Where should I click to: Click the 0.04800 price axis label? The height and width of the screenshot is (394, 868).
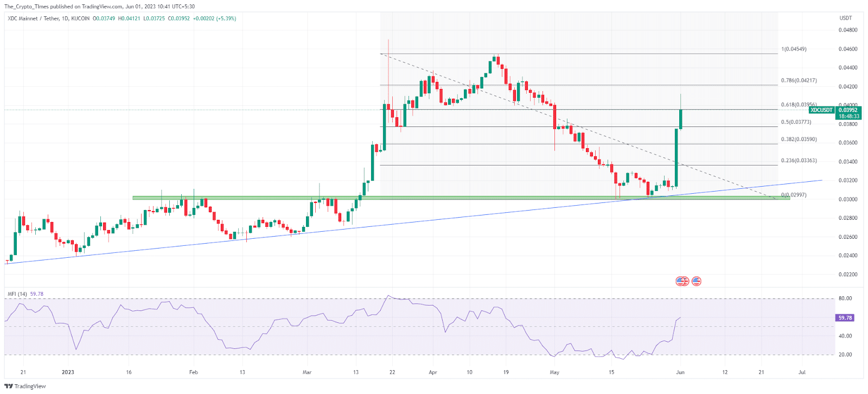(x=848, y=30)
